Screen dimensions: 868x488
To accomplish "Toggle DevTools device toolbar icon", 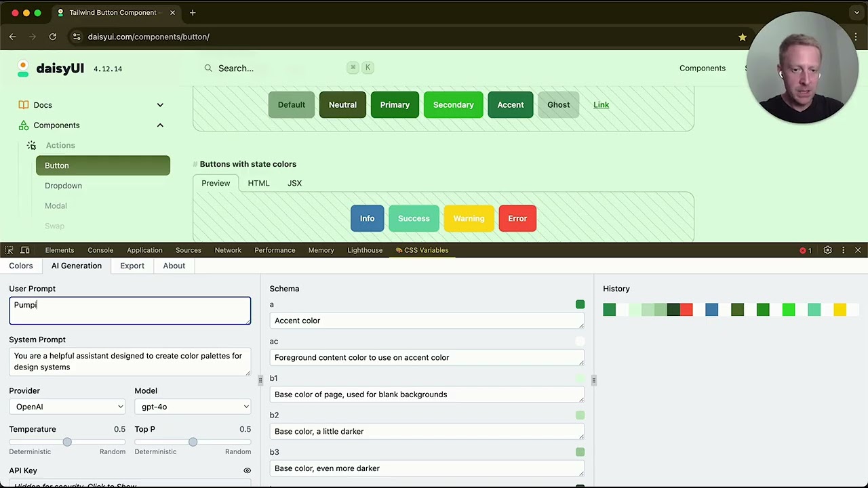I will [x=25, y=250].
